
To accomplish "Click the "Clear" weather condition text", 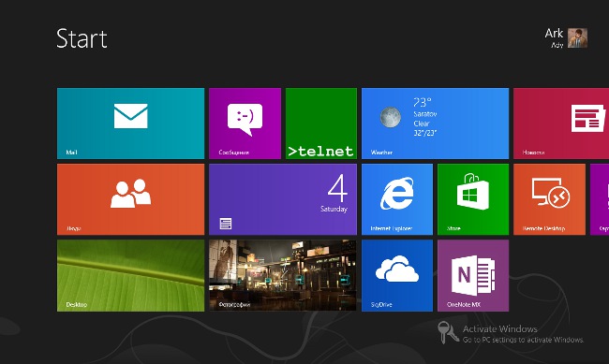I will click(x=422, y=124).
